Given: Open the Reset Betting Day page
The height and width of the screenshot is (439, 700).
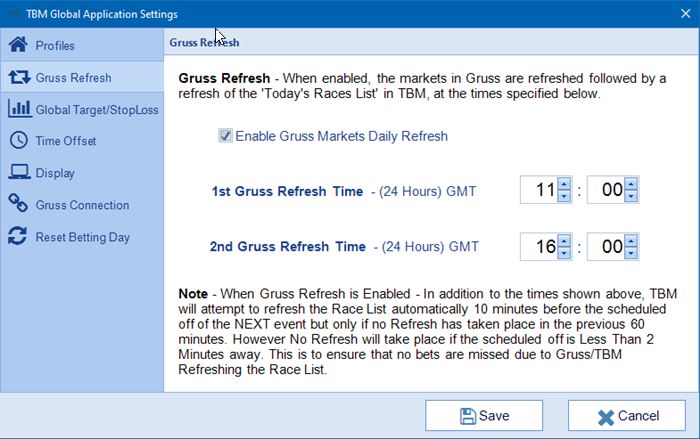Looking at the screenshot, I should pyautogui.click(x=82, y=237).
